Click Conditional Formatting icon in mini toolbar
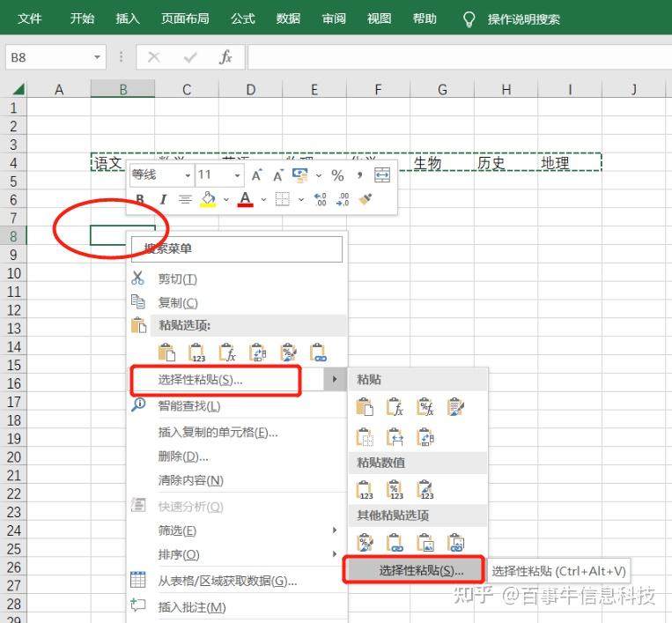The width and height of the screenshot is (672, 623). pos(300,174)
